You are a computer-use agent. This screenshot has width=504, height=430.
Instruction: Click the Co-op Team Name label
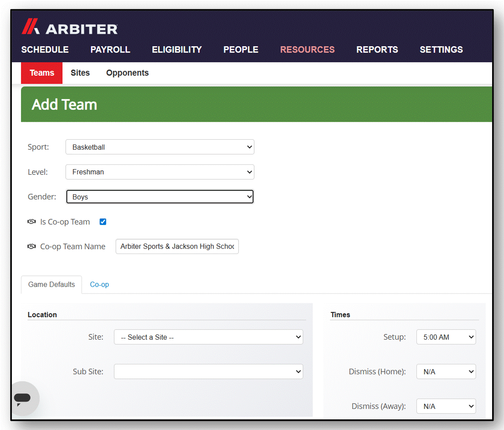point(73,246)
